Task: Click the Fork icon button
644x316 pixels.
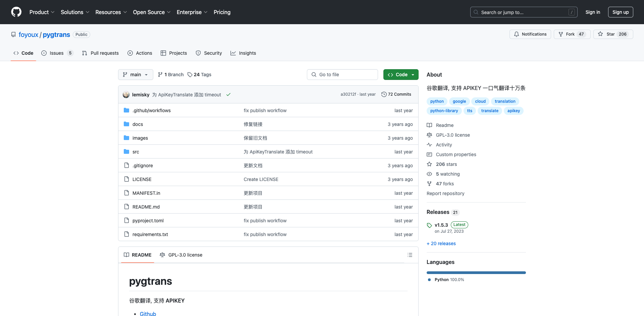Action: (561, 34)
